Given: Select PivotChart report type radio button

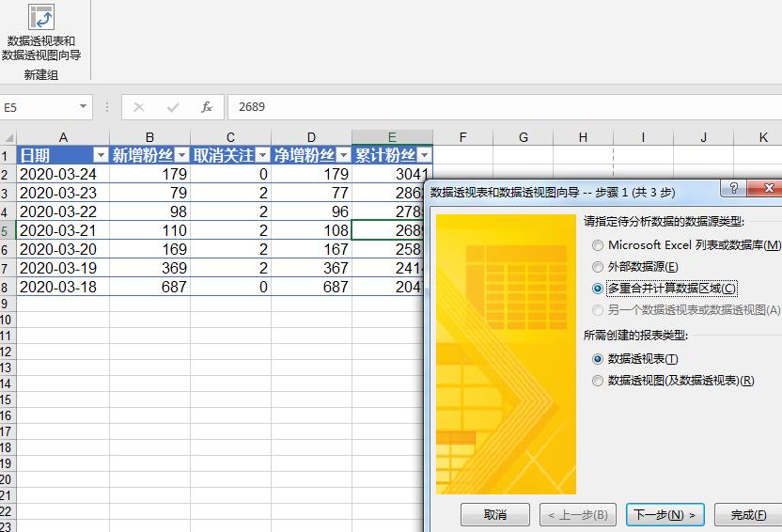Looking at the screenshot, I should 598,381.
